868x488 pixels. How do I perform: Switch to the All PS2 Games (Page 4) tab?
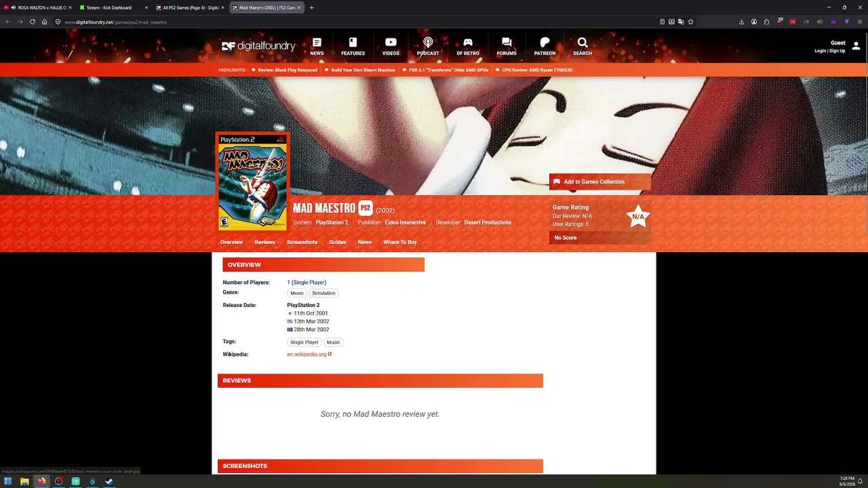click(190, 7)
